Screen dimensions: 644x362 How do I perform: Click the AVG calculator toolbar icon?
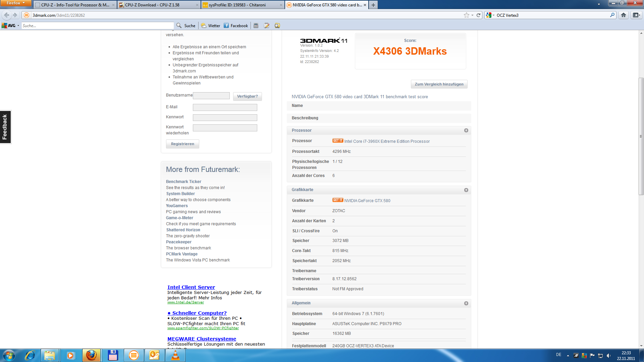point(256,25)
